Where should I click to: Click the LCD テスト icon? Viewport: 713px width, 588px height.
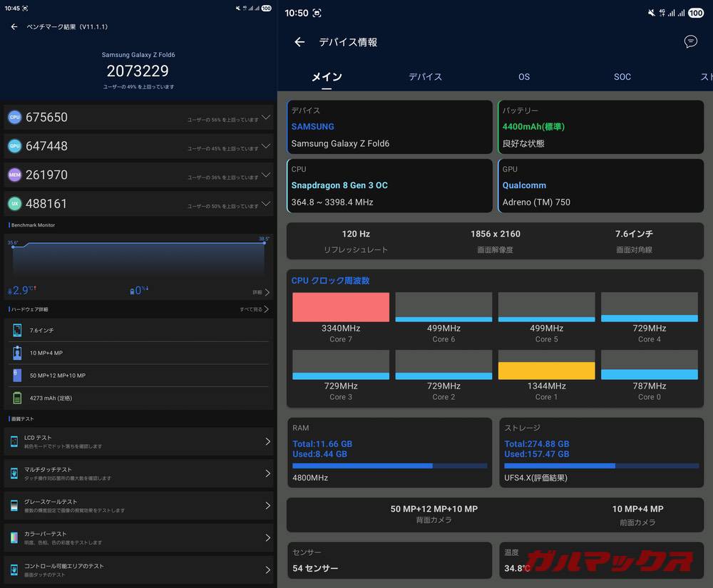tap(14, 441)
